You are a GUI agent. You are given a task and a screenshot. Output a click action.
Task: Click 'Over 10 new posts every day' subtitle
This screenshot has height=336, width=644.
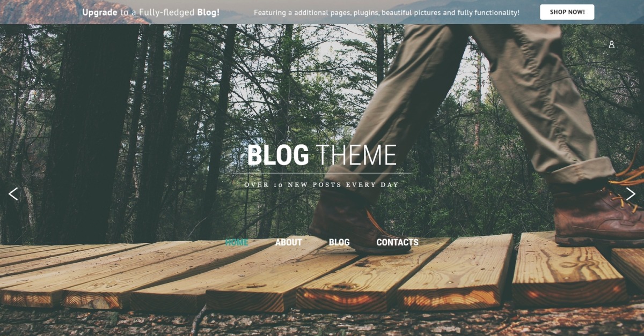(x=322, y=185)
